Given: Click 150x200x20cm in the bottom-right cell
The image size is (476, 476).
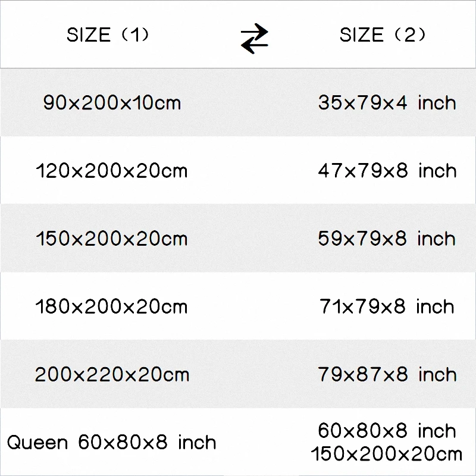Looking at the screenshot, I should pyautogui.click(x=387, y=455).
